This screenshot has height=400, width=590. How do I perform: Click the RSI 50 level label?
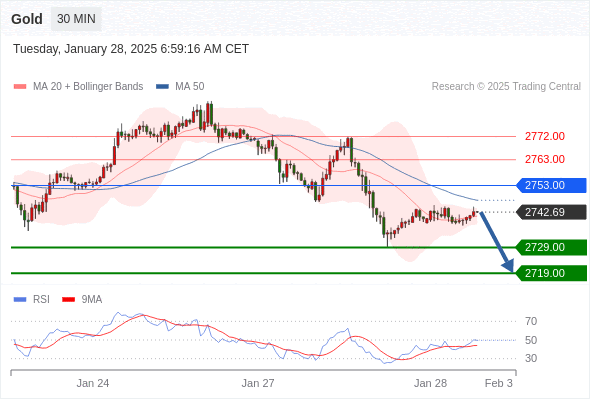pos(531,340)
